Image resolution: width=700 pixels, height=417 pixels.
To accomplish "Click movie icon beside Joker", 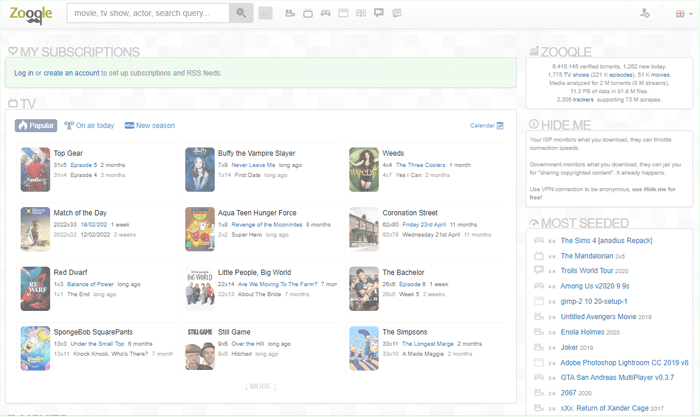I will (x=539, y=347).
